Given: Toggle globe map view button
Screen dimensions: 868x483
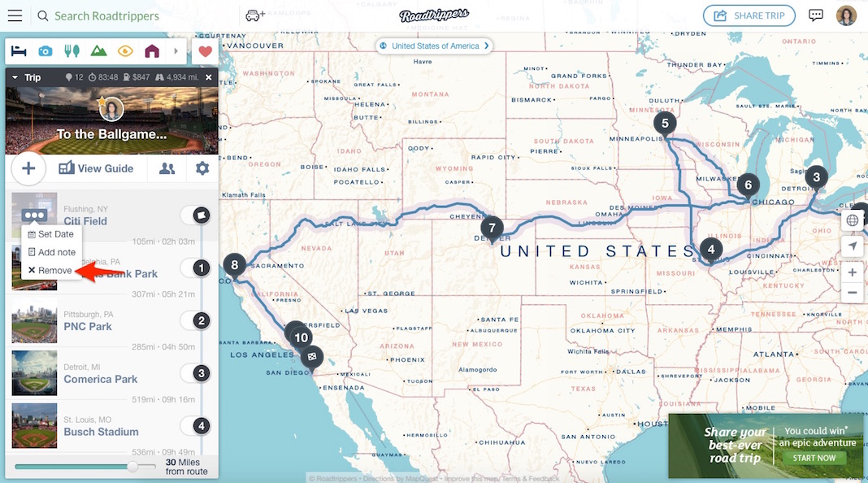Looking at the screenshot, I should 853,220.
